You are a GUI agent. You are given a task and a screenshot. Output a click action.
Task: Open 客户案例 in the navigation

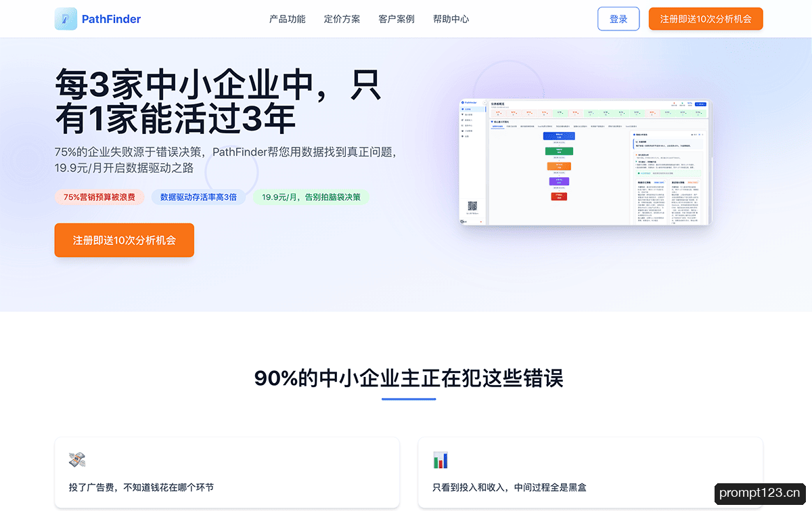coord(397,19)
